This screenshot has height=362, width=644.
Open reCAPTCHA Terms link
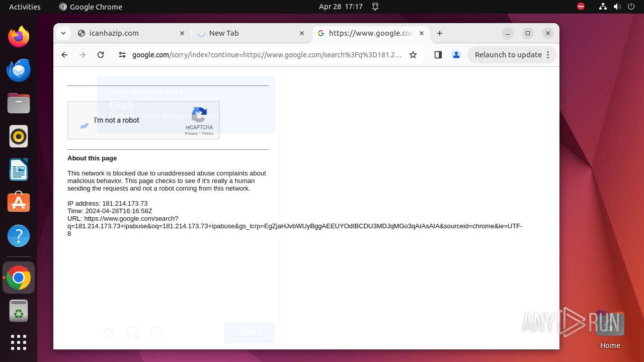(x=208, y=134)
